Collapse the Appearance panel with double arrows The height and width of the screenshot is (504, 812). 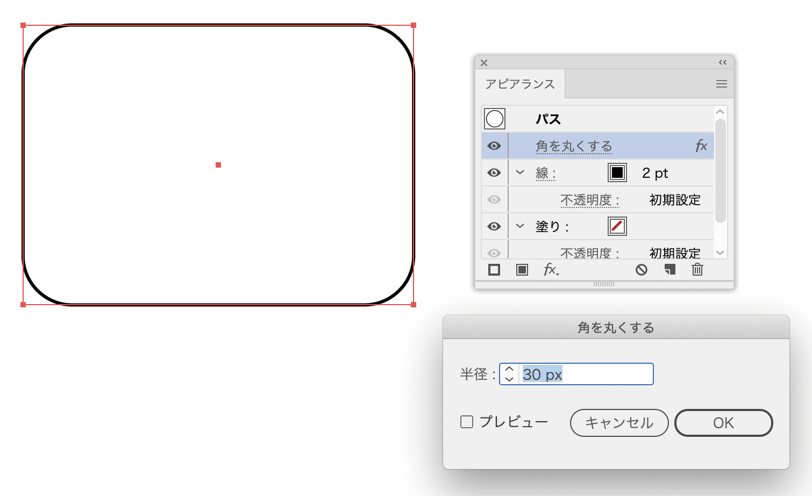tap(722, 63)
